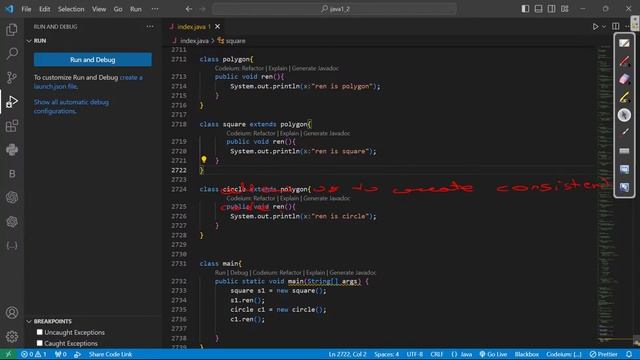Open the Customize Layout icon
This screenshot has height=360, width=640.
564,9
